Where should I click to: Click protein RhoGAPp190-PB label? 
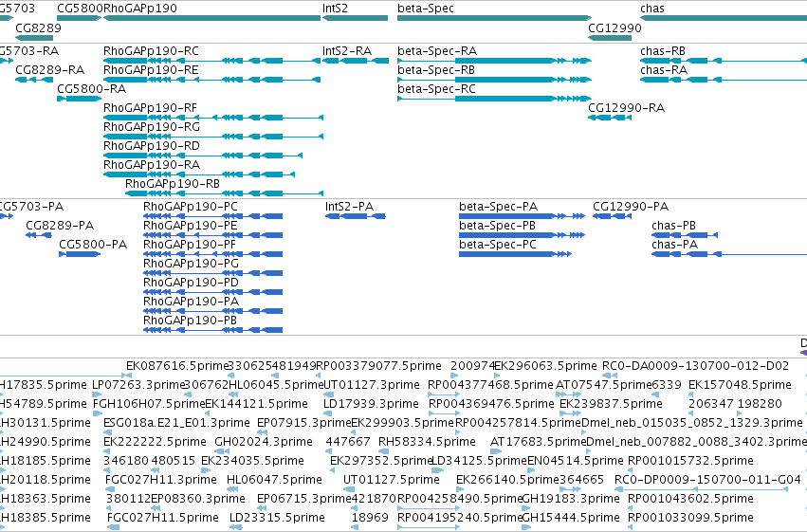190,321
